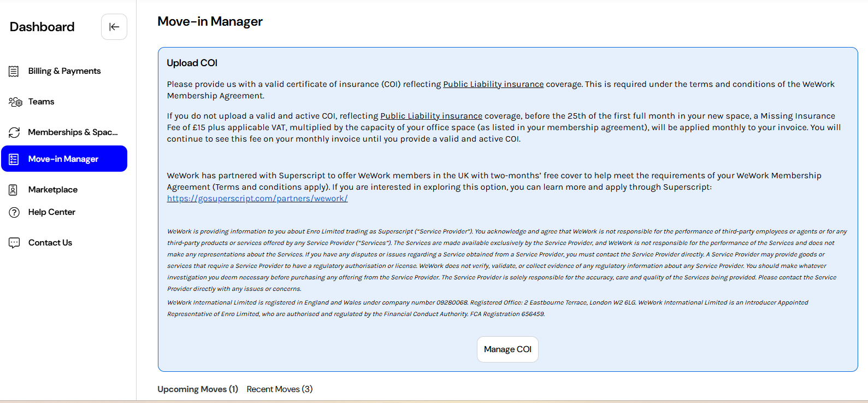Follow the first Public Liability insurance link
This screenshot has height=403, width=868.
(493, 84)
